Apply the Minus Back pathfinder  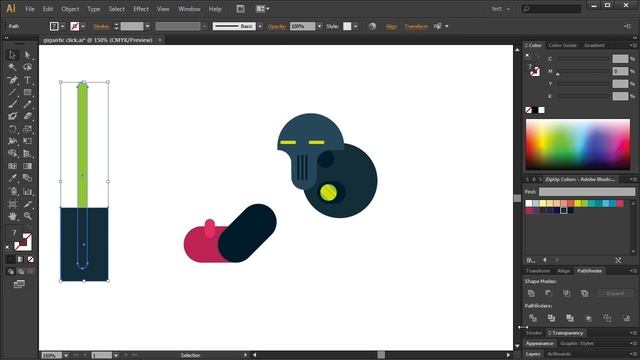pos(626,318)
